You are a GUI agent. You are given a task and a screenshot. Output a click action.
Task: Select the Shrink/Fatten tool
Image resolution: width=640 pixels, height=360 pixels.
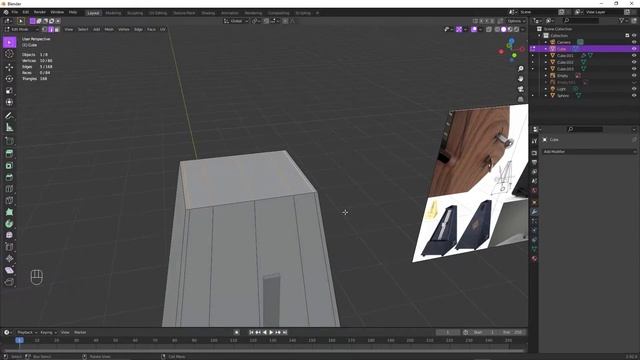(x=9, y=259)
